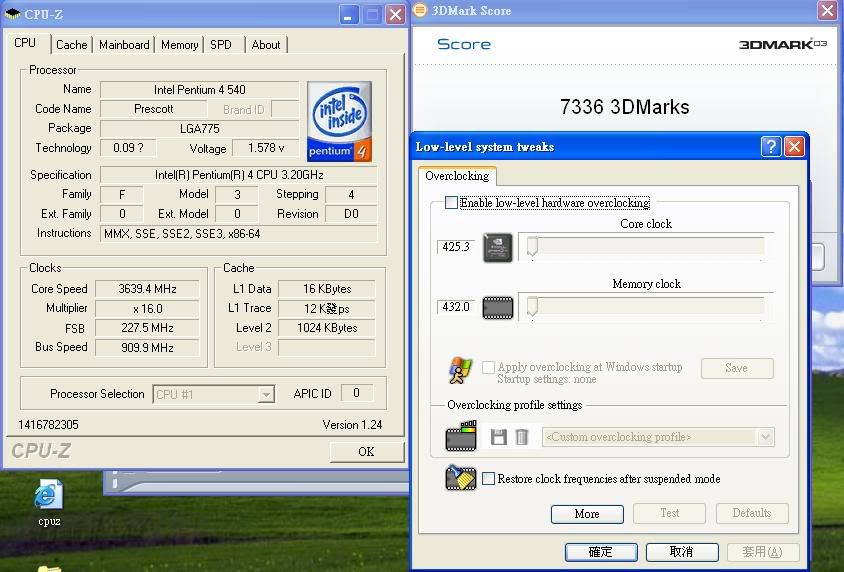Click the 7336 3DMarks score text
Screen dimensions: 844x572
pyautogui.click(x=624, y=107)
